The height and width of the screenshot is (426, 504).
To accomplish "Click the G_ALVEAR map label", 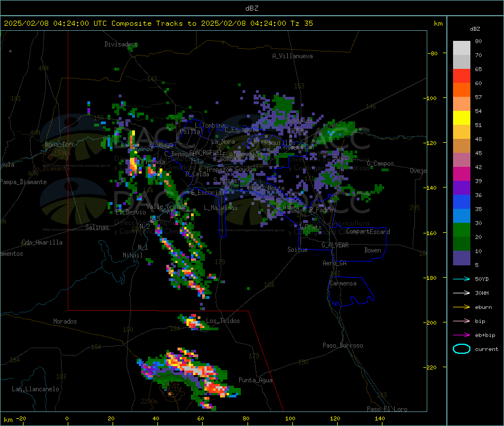I will click(335, 245).
